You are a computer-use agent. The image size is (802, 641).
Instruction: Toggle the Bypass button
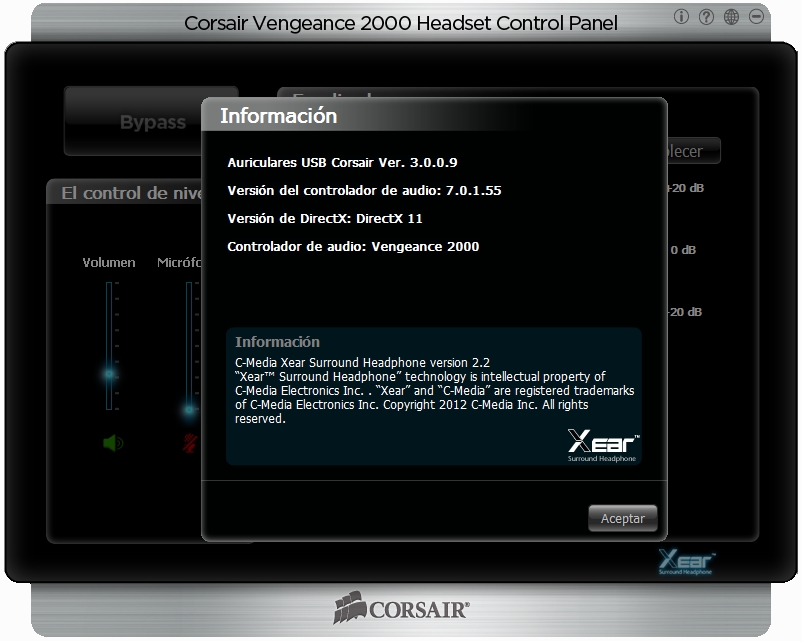[152, 123]
